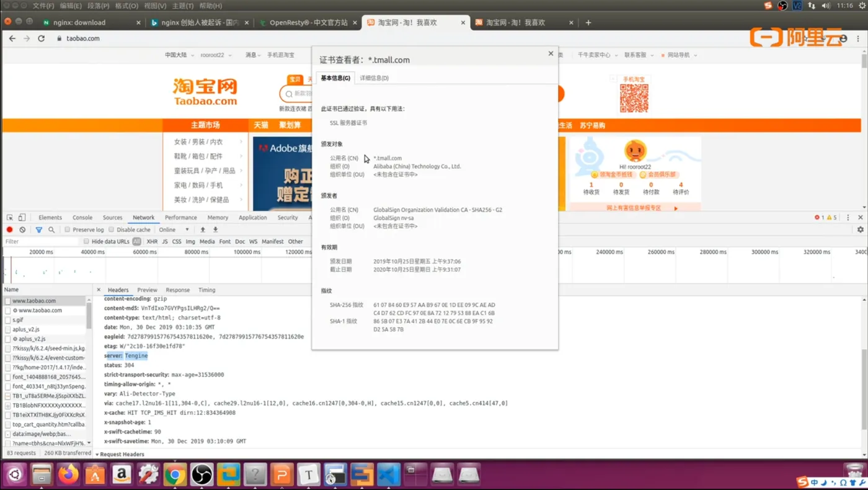The width and height of the screenshot is (868, 490).
Task: Open 天猫 link in orange navigation bar
Action: (261, 125)
